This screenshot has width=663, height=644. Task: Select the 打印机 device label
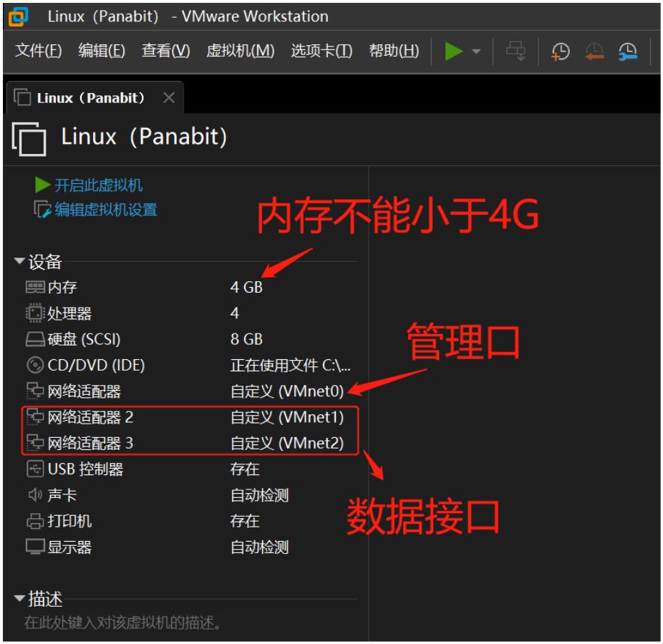pos(69,521)
